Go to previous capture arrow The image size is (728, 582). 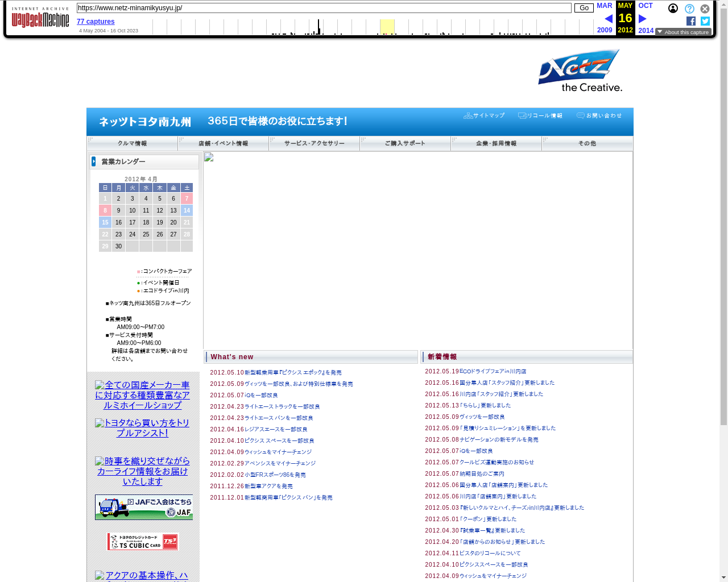click(x=608, y=19)
